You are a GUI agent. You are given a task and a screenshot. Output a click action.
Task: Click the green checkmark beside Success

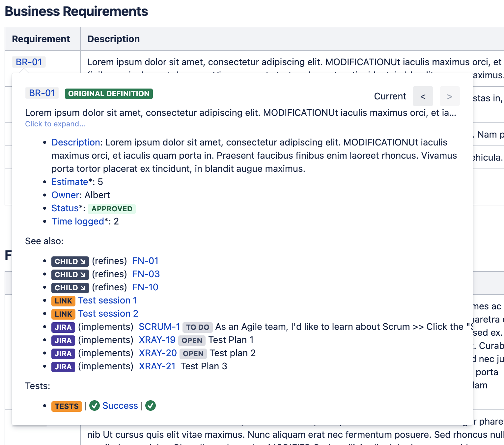click(94, 406)
